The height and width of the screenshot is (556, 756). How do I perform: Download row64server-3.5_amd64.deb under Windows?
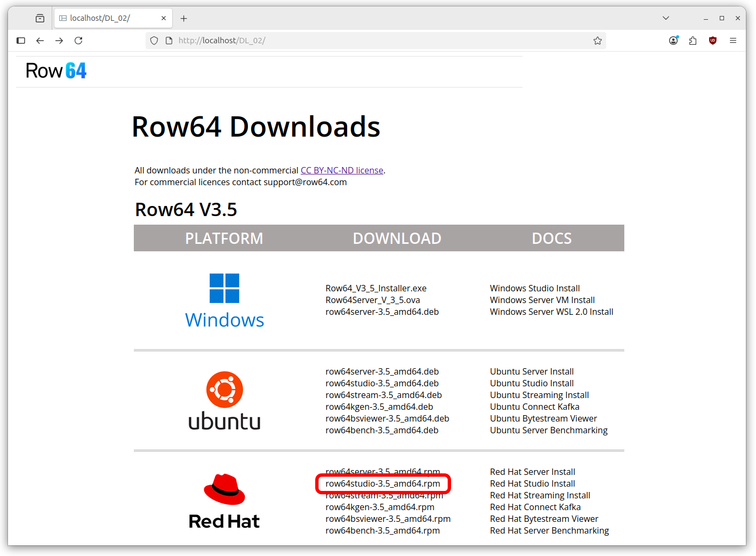coord(382,312)
